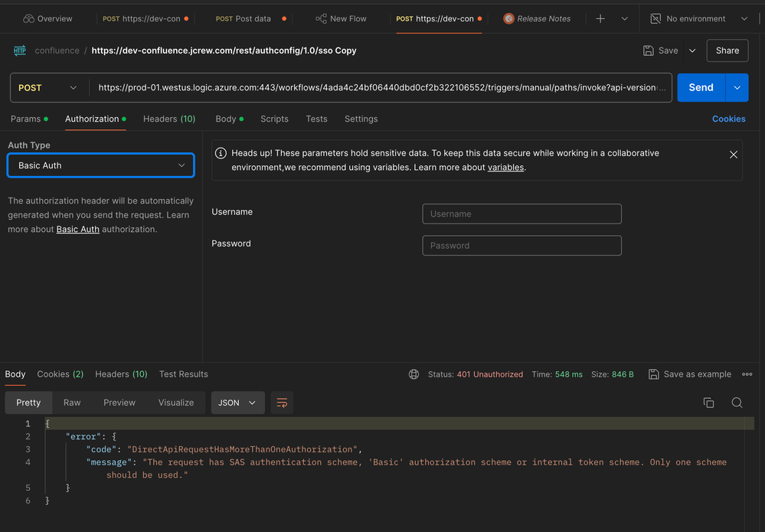Expand Send button options arrow

[737, 88]
